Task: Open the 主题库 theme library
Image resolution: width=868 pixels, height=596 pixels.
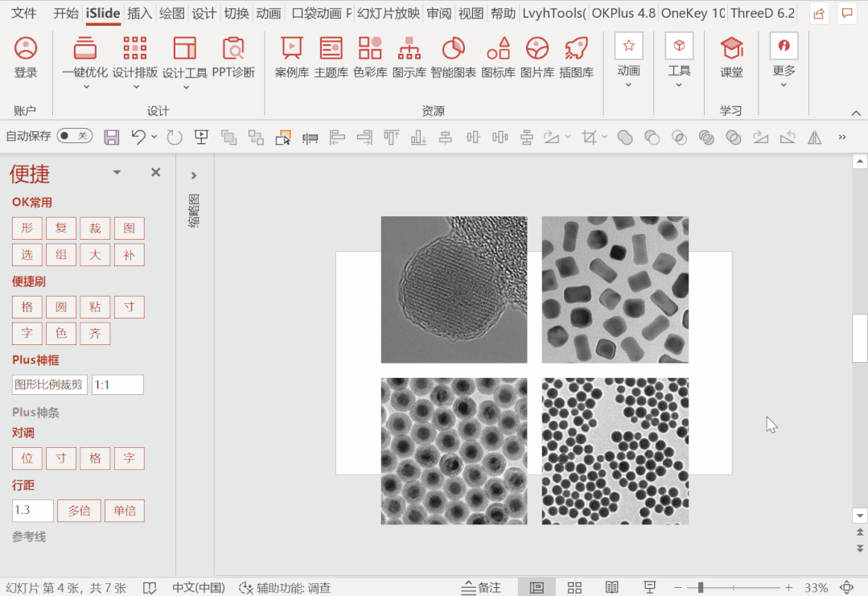Action: (x=331, y=49)
